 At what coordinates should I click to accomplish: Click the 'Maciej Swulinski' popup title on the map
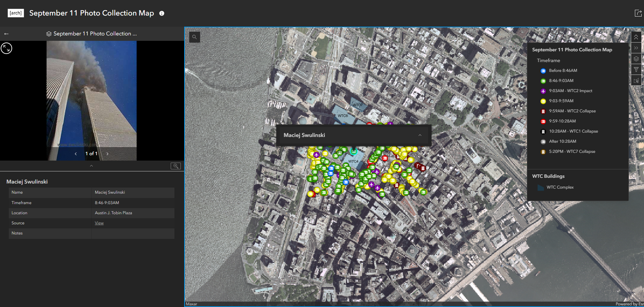tap(304, 135)
